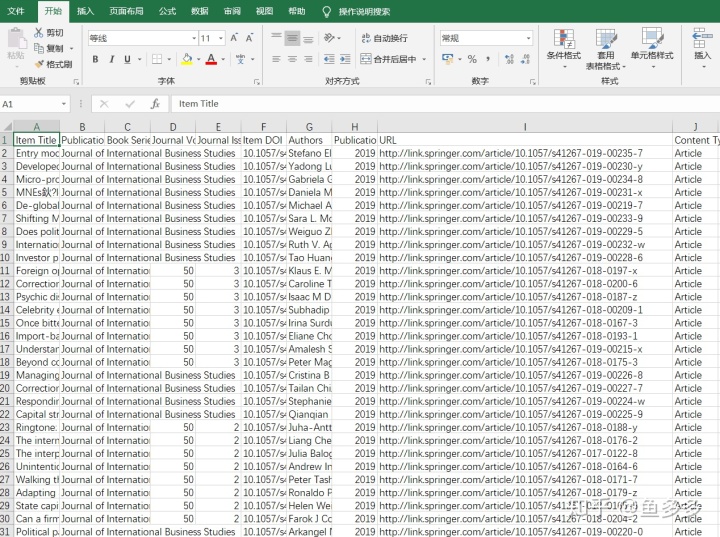Open alignment group dialog launcher
Viewport: 720px width, 537px height.
point(428,82)
